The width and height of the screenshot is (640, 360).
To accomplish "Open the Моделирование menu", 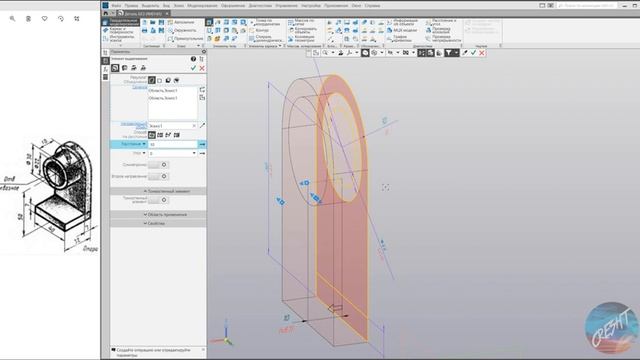I will coord(202,6).
